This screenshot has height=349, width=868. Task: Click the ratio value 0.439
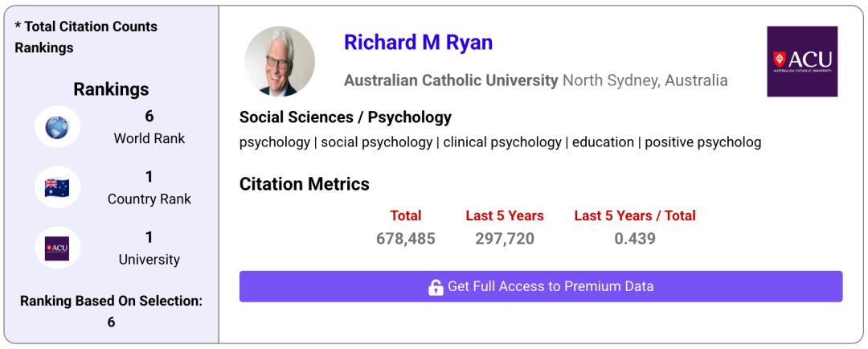tap(634, 239)
